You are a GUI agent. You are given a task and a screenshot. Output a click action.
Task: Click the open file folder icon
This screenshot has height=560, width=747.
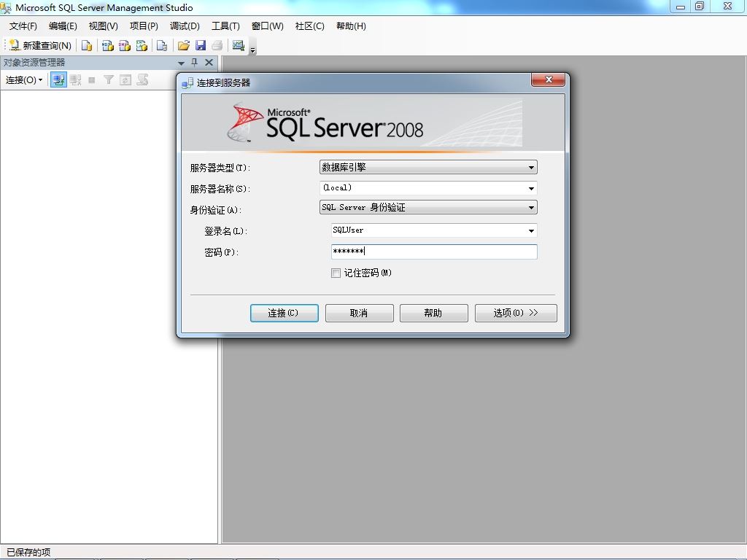(183, 45)
